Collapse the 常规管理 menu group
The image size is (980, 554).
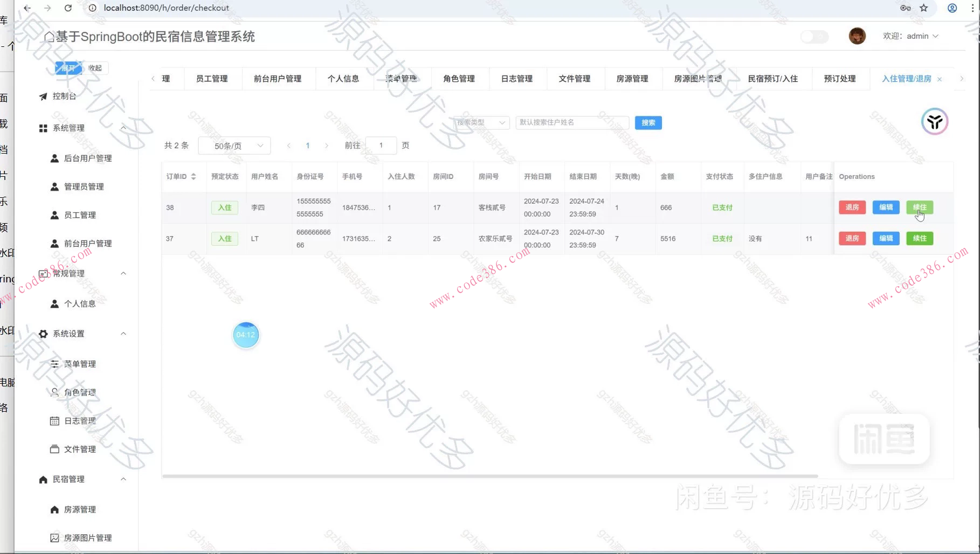123,274
